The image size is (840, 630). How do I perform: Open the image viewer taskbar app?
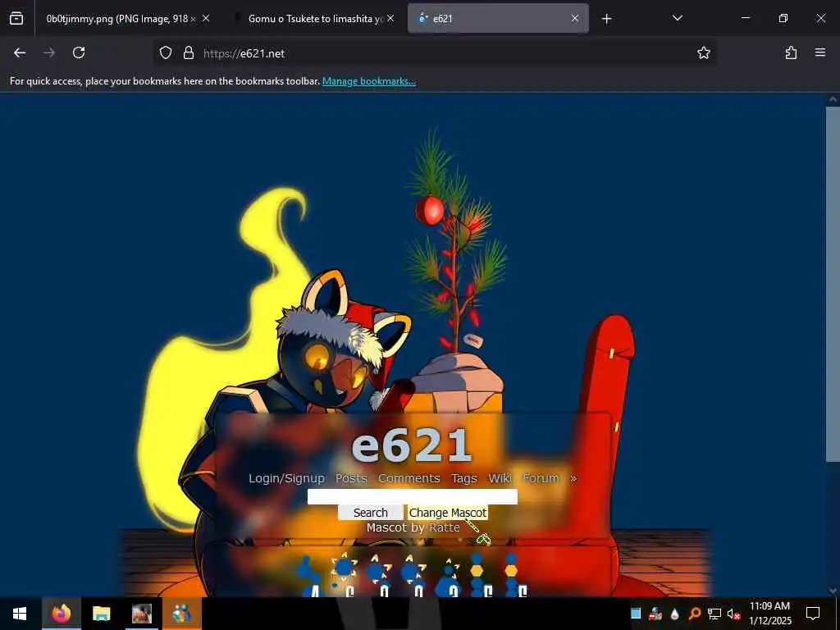pos(141,614)
